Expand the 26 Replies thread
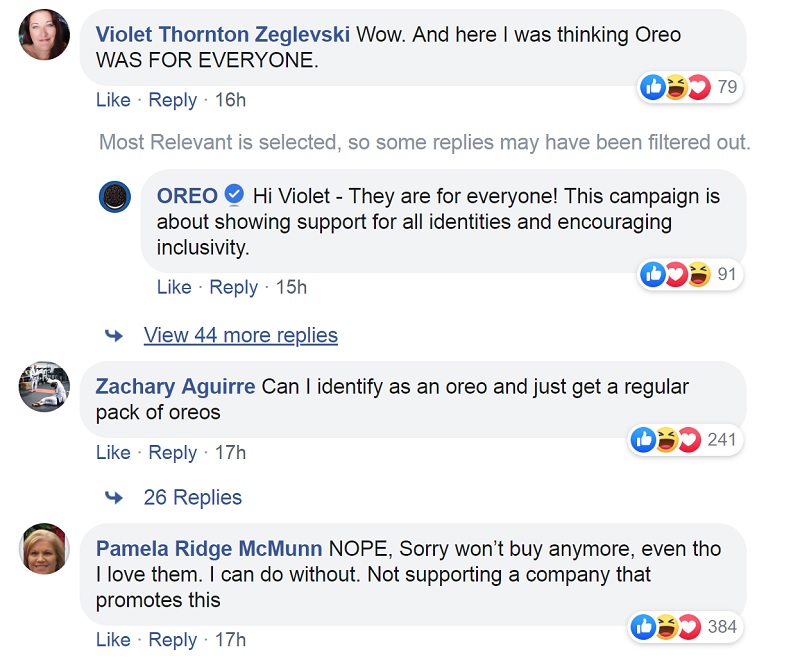The height and width of the screenshot is (670, 800). [192, 497]
